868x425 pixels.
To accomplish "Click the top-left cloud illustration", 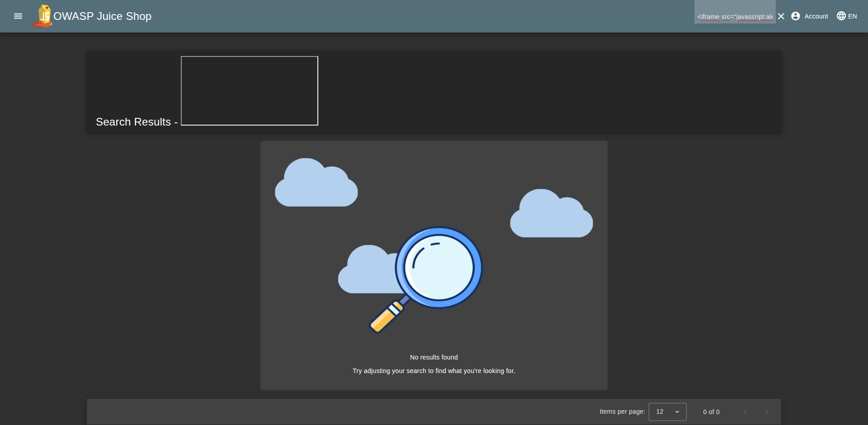I will (x=316, y=184).
